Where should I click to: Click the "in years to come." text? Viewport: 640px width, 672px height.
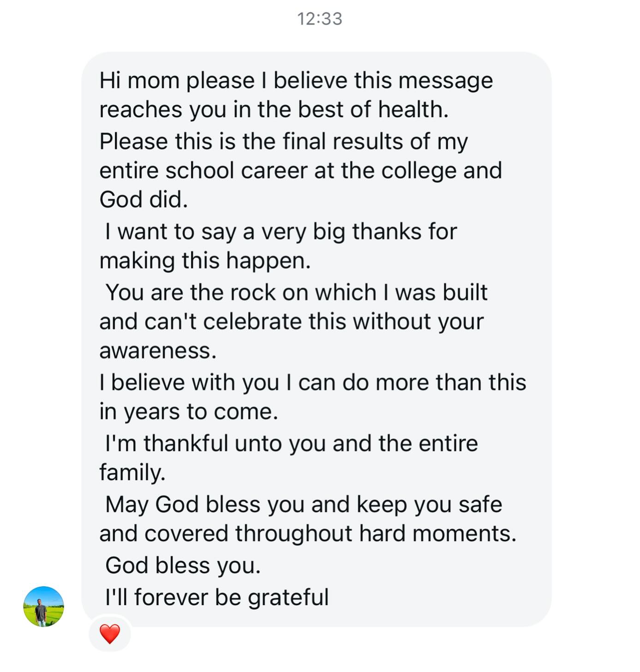tap(189, 412)
